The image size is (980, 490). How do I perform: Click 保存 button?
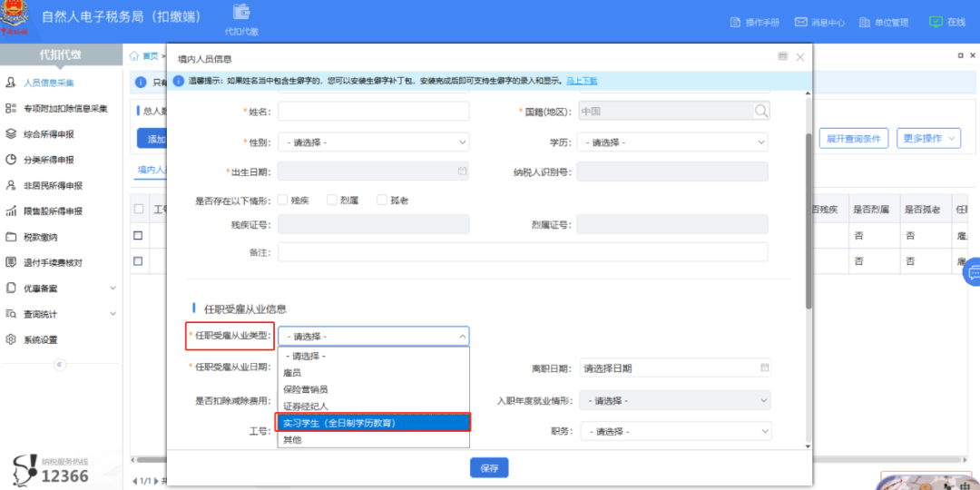pyautogui.click(x=489, y=467)
